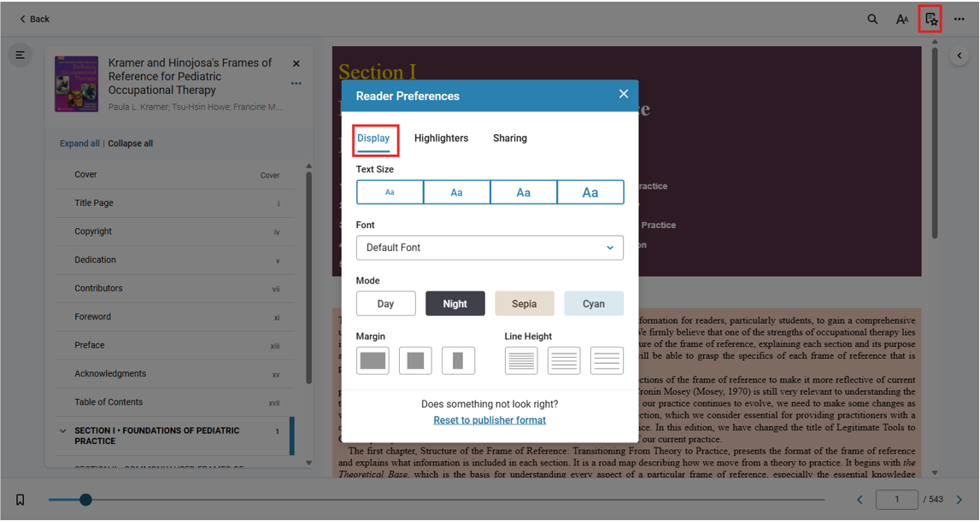This screenshot has height=521, width=980.
Task: Toggle the table of contents menu icon
Action: (20, 55)
